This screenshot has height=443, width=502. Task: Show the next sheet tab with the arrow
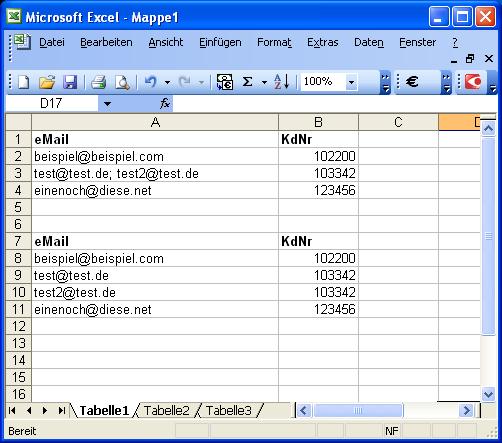point(45,410)
